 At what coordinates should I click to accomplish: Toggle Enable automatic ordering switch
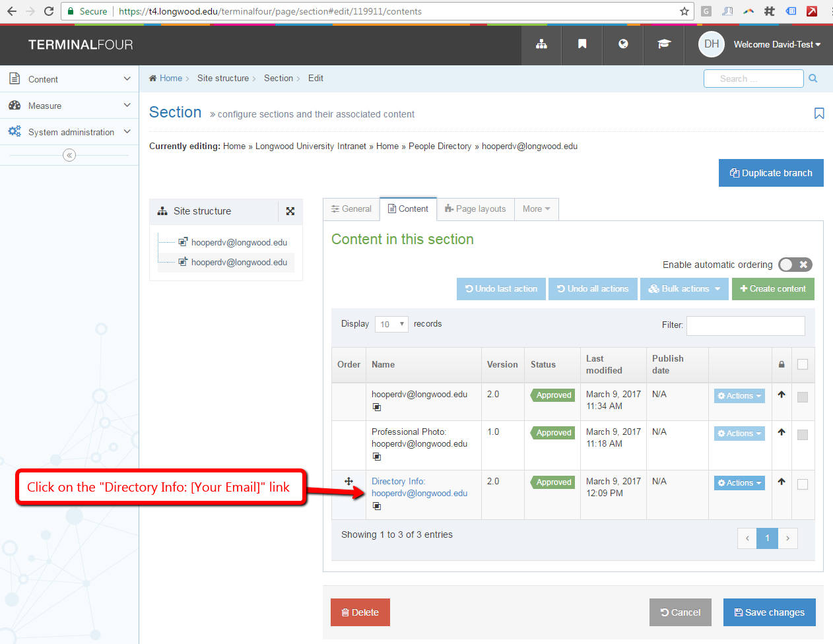click(x=795, y=265)
